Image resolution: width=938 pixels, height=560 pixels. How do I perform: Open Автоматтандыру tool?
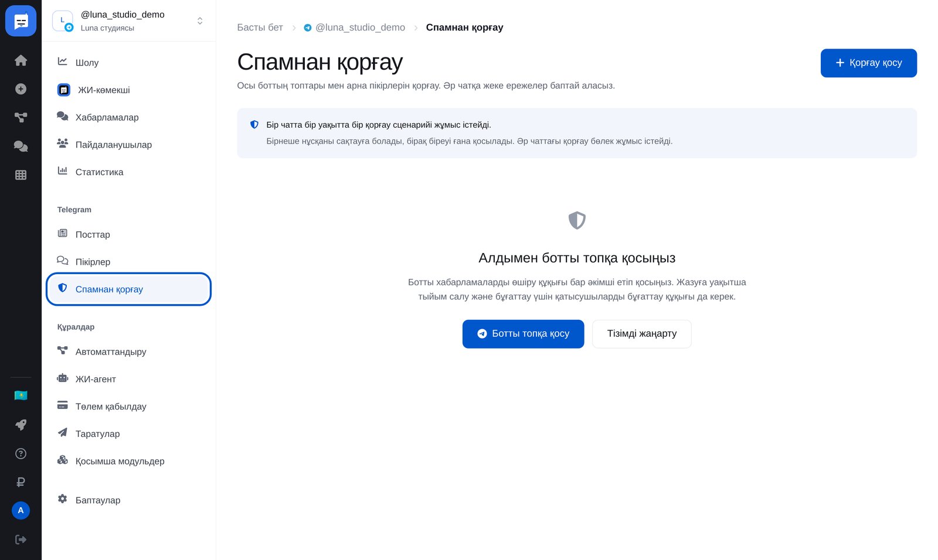click(128, 351)
